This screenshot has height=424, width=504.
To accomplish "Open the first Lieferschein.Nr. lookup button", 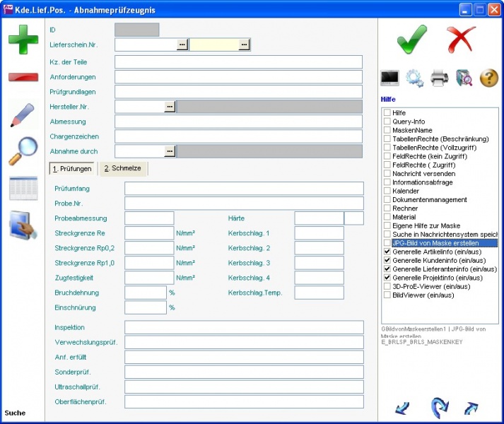I will tap(182, 45).
